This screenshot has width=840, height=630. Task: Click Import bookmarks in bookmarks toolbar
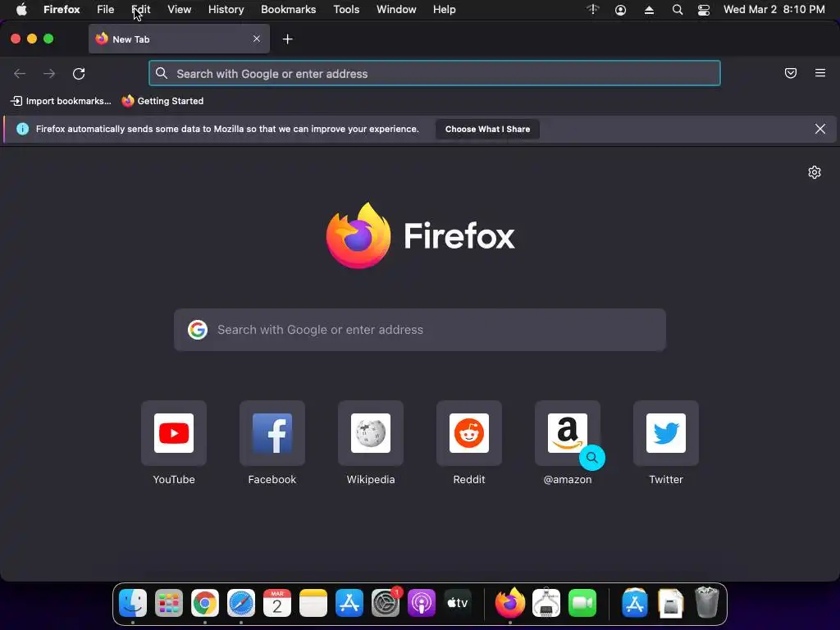click(61, 101)
